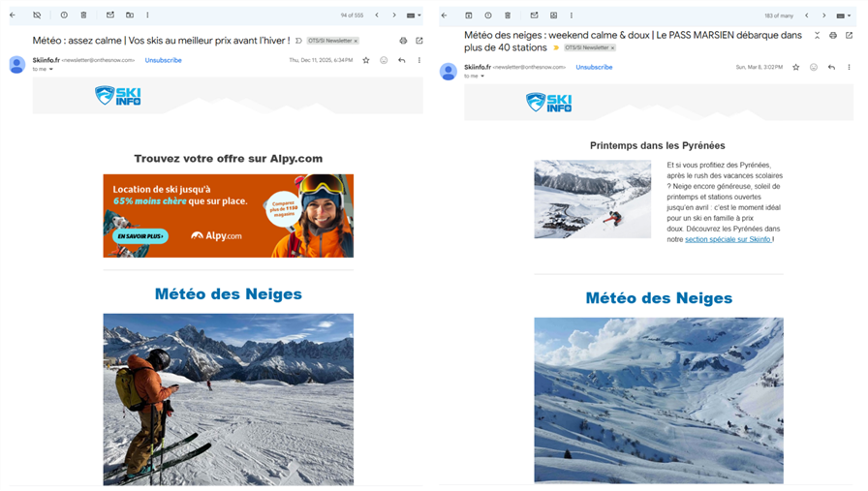Star the left email dated Dec 11

tap(366, 60)
